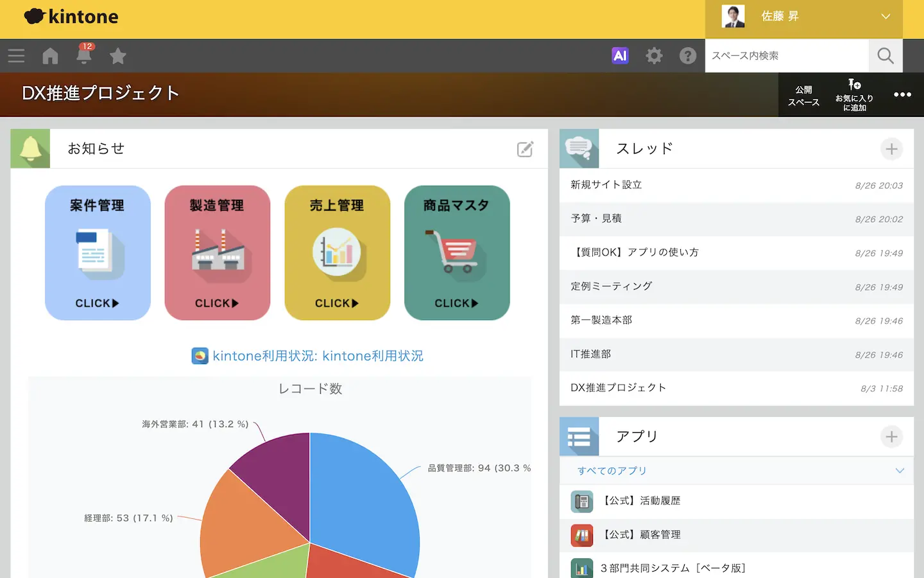Open the 案件管理 app tile
The image size is (924, 578).
pyautogui.click(x=98, y=253)
